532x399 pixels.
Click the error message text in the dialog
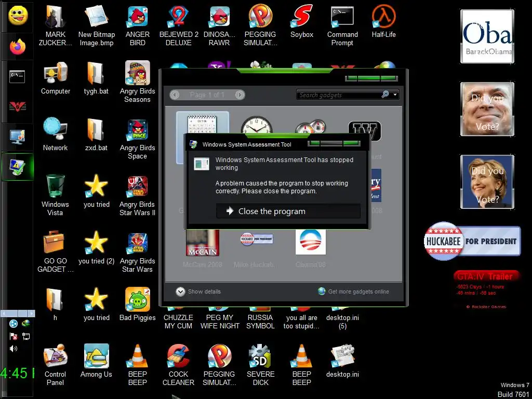pos(284,164)
